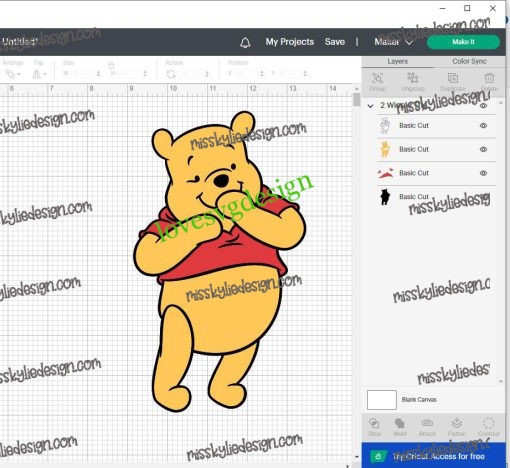This screenshot has height=468, width=510.
Task: Minimize the Design Space window
Action: [443, 8]
